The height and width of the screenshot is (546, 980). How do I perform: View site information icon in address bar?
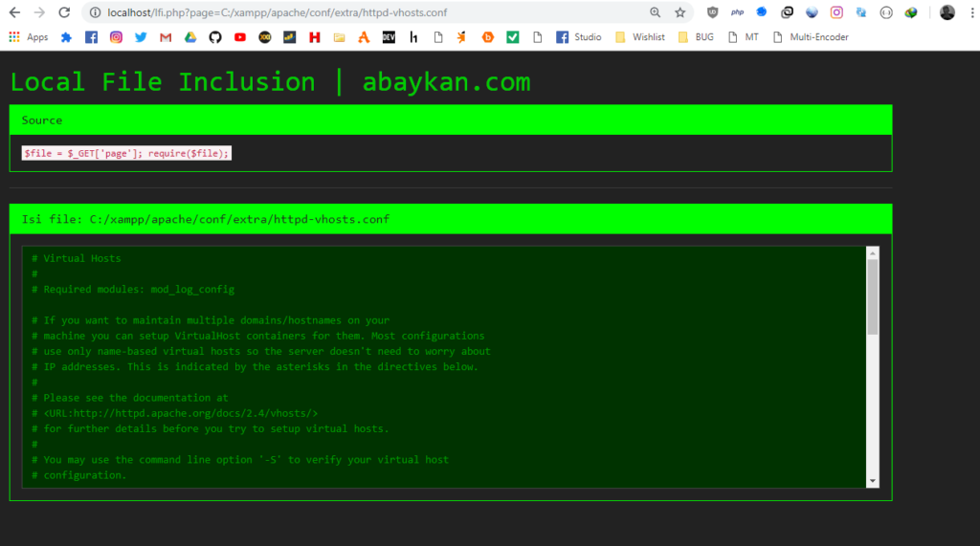(x=95, y=12)
